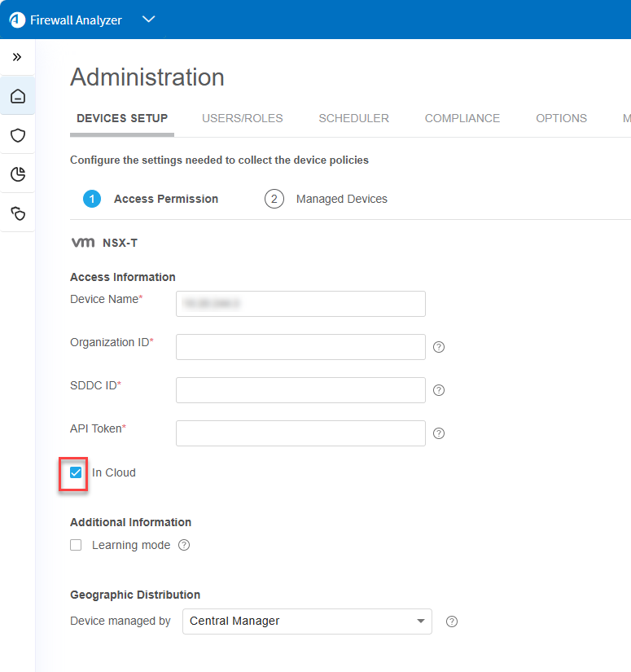Expand the collapsed sidebar with double chevron

pos(17,57)
